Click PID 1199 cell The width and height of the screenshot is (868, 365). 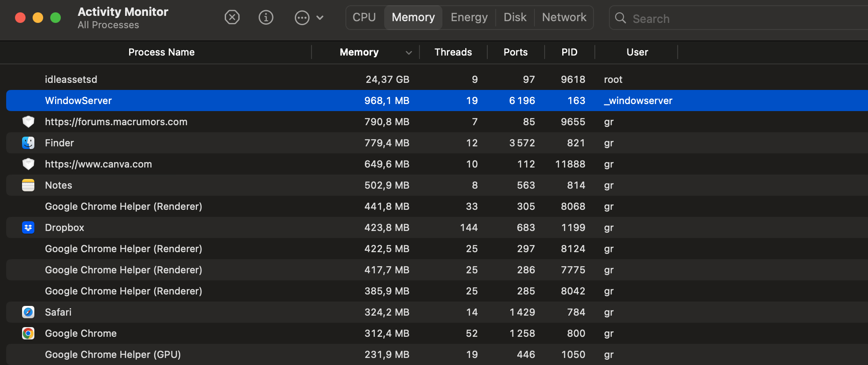573,227
